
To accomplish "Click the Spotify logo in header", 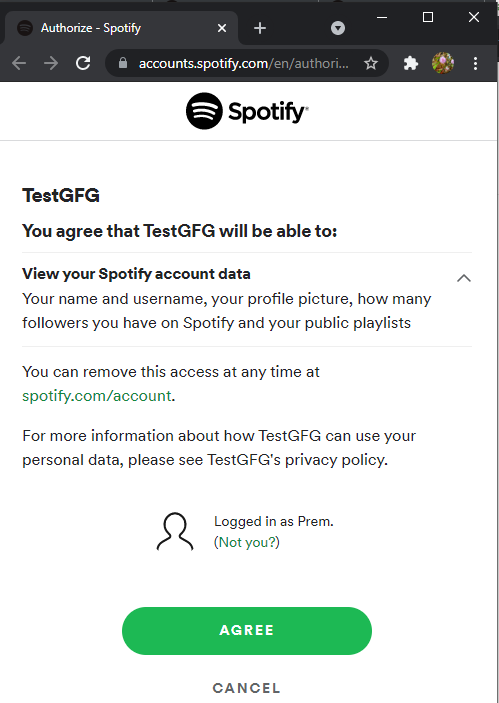I will [x=247, y=111].
